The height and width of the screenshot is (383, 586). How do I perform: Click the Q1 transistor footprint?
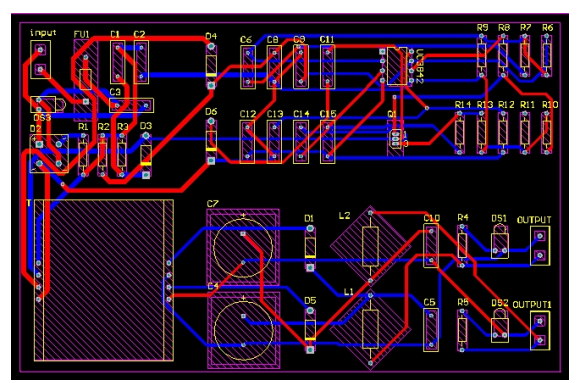click(x=395, y=138)
